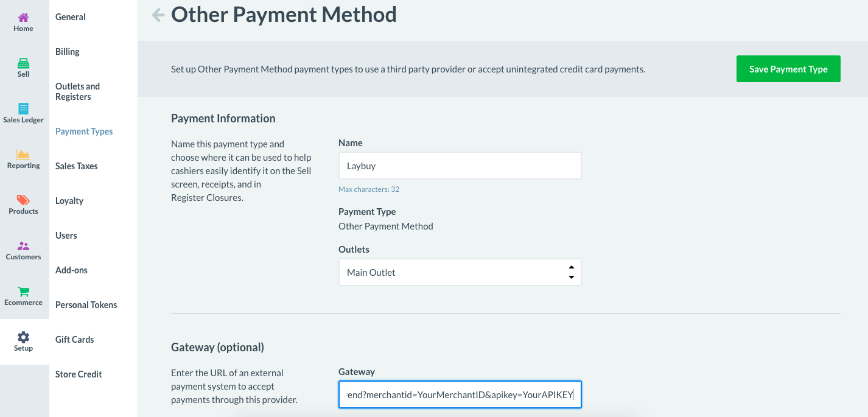
Task: Go to the Sell register icon
Action: coord(23,63)
